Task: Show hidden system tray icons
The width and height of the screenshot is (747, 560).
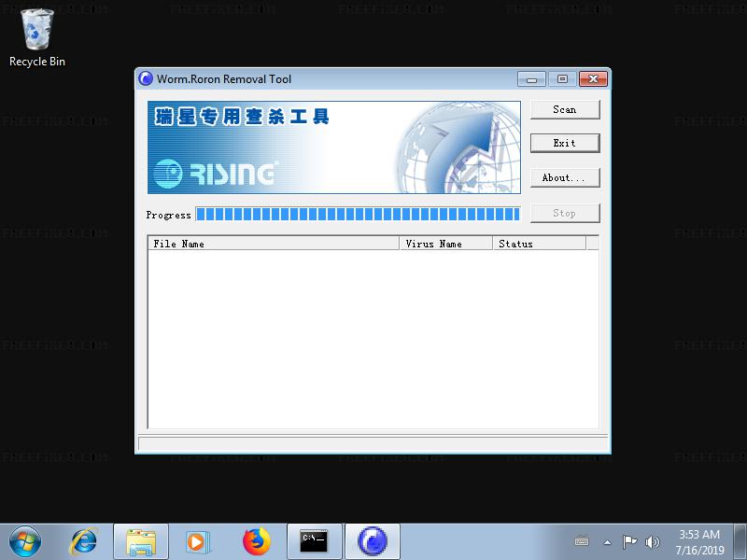Action: (x=608, y=542)
